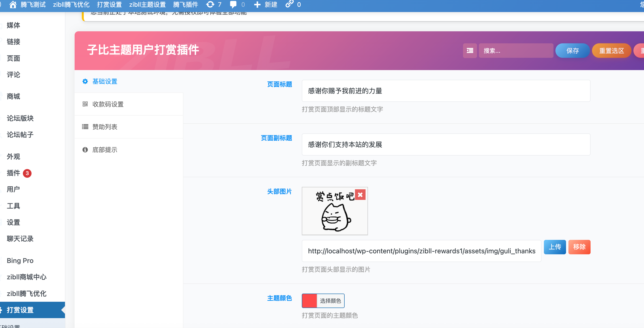Click 上传 to upload header image
The width and height of the screenshot is (644, 328).
click(x=555, y=247)
